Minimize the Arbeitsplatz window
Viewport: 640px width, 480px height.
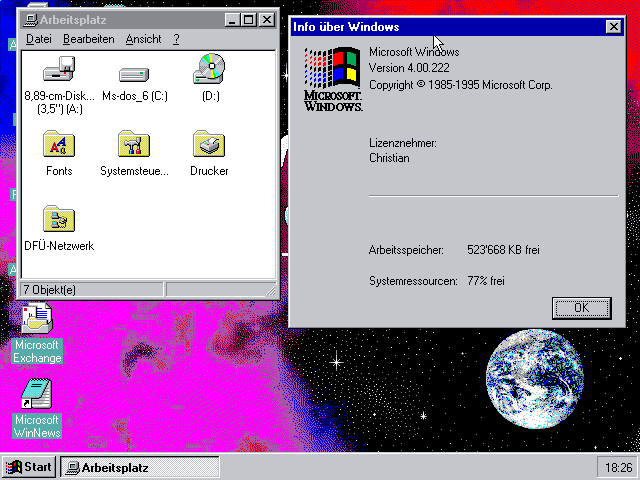point(232,20)
